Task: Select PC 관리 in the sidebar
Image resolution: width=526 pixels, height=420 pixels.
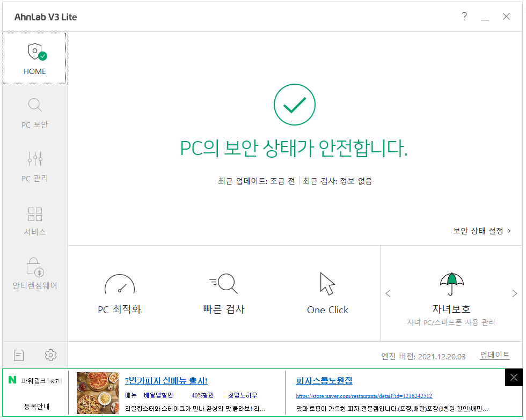Action: pyautogui.click(x=34, y=166)
